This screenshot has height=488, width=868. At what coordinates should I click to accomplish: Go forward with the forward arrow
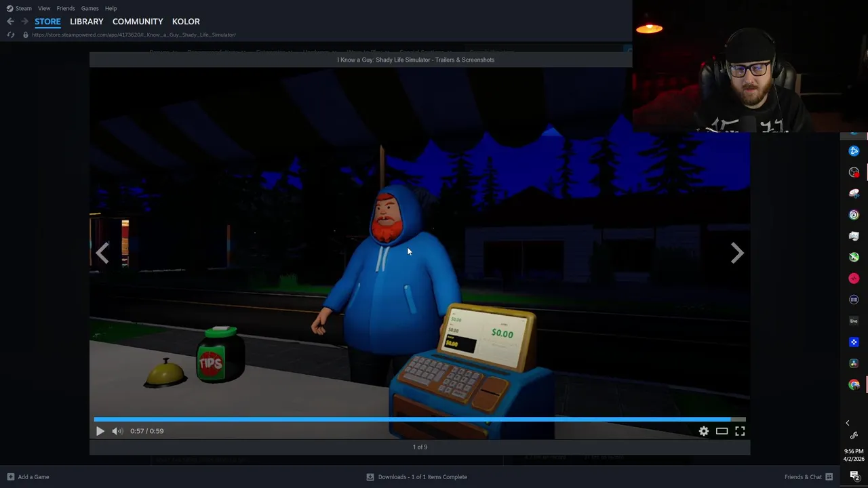(24, 22)
